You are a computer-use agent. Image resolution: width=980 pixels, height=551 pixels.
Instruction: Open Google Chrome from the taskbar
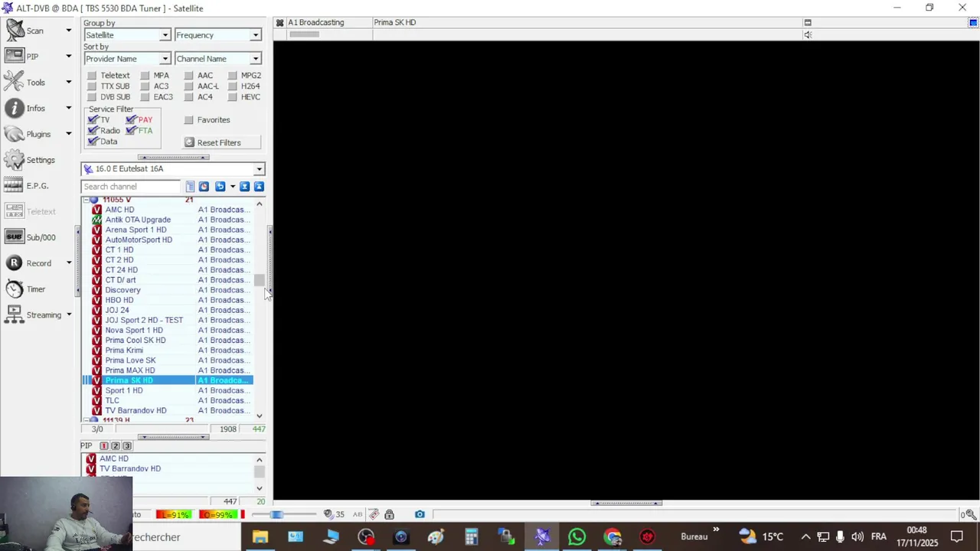(612, 537)
